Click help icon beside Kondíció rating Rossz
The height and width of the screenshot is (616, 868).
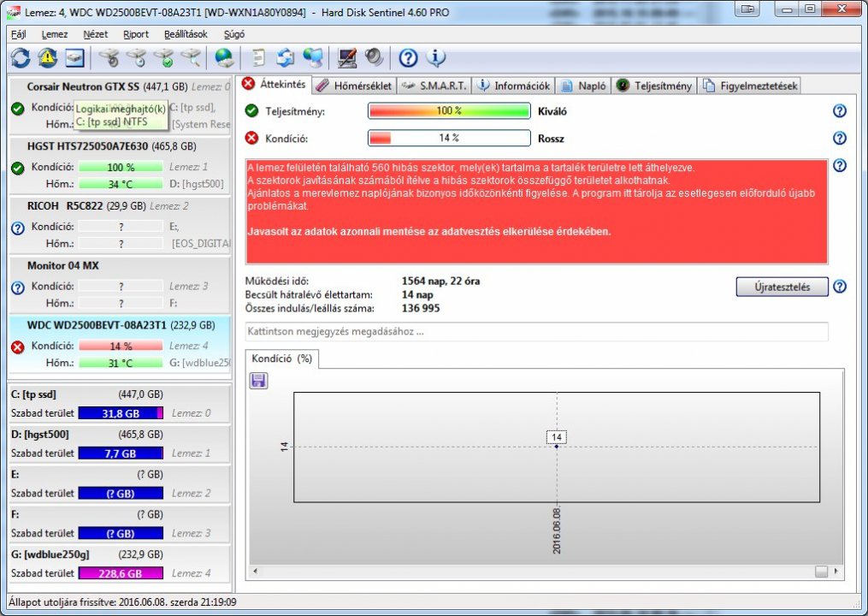[x=840, y=138]
